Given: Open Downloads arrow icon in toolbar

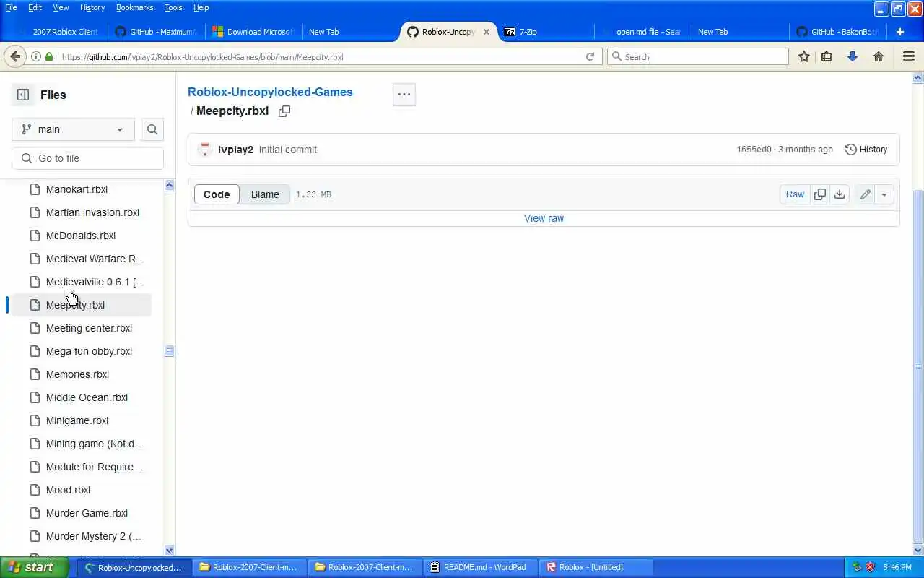Looking at the screenshot, I should pyautogui.click(x=853, y=56).
